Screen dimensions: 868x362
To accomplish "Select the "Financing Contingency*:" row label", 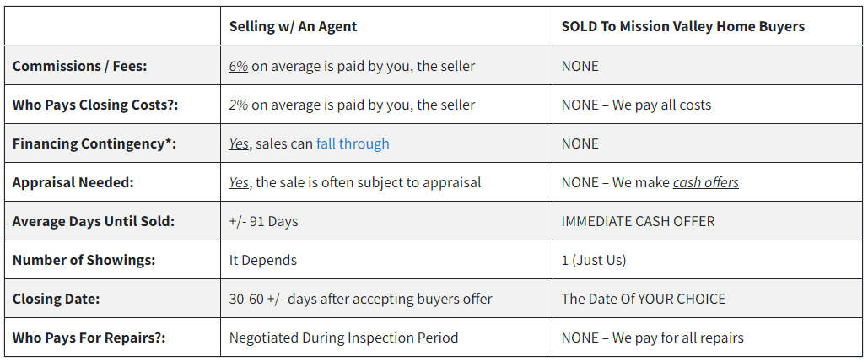I will [x=94, y=143].
